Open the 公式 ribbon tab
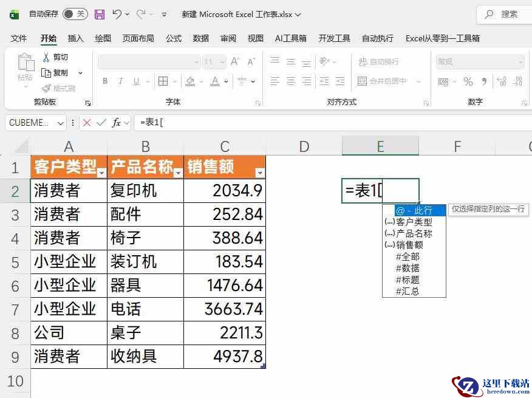The height and width of the screenshot is (398, 532). (x=174, y=38)
